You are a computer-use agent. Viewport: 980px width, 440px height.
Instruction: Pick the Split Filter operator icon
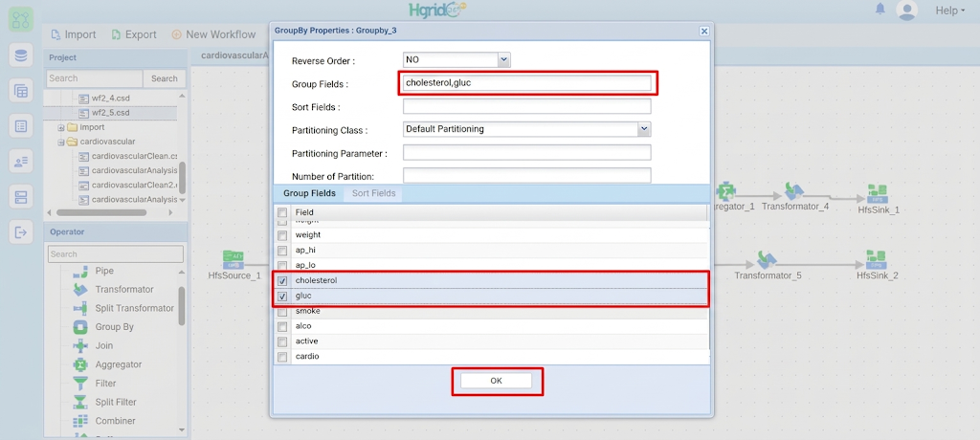pyautogui.click(x=80, y=402)
